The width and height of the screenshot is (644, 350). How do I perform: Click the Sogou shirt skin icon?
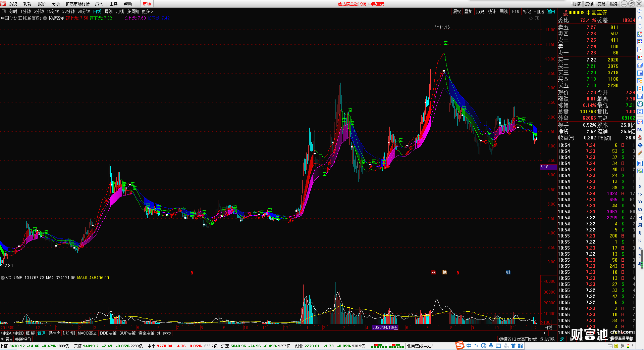pos(513,346)
